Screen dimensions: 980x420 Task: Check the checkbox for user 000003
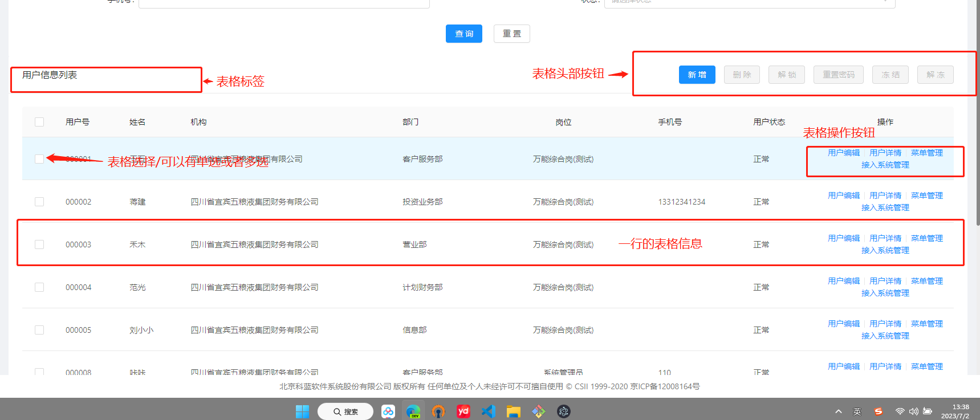[39, 244]
